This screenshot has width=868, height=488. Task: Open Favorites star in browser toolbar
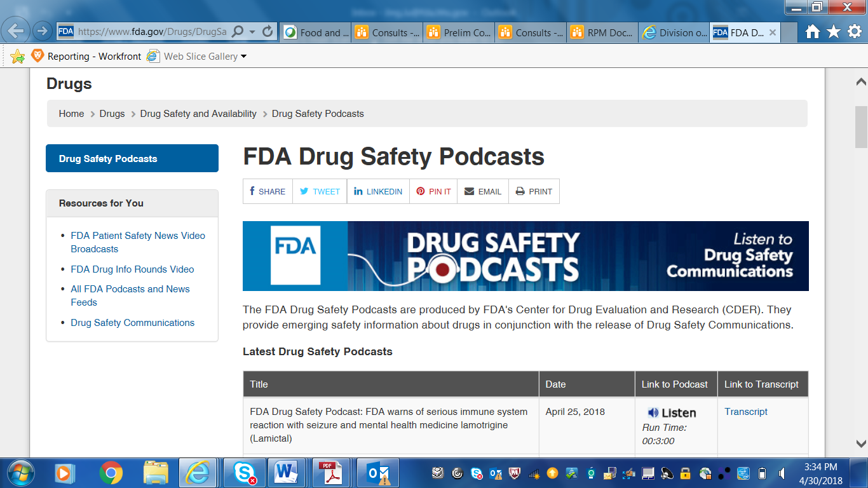pos(834,32)
